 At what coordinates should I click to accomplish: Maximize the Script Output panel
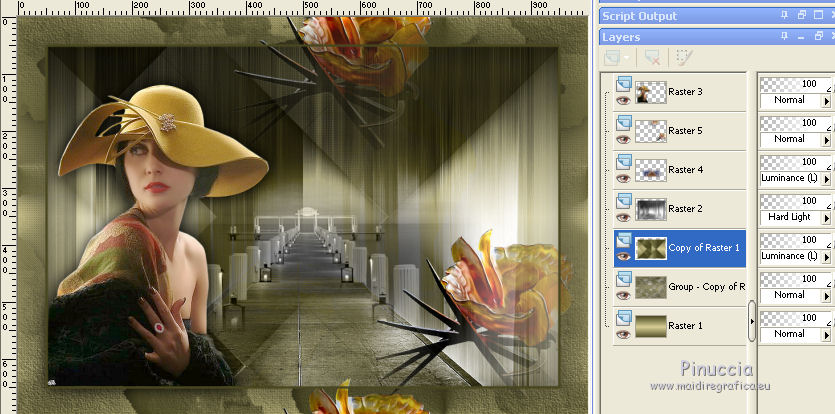[x=818, y=15]
